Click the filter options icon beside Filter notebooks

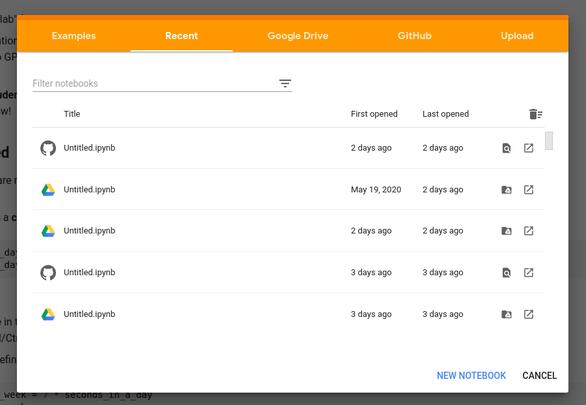tap(285, 83)
